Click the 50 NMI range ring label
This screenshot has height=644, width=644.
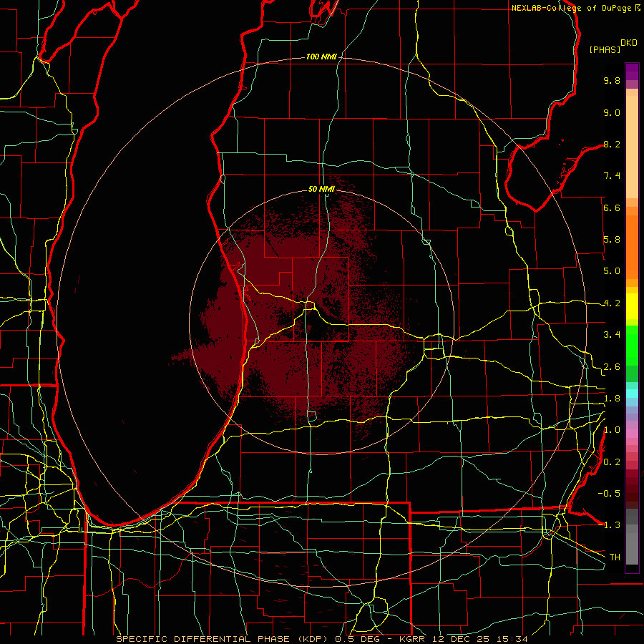coord(321,189)
